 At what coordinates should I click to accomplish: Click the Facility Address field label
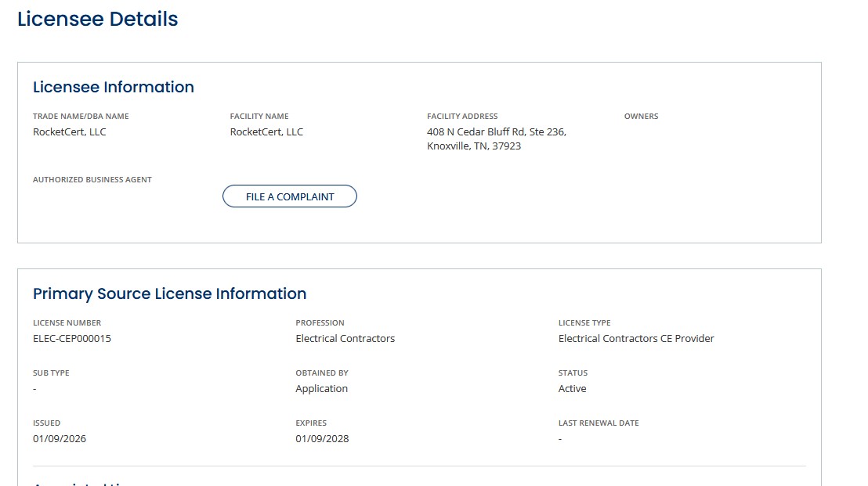pyautogui.click(x=462, y=117)
